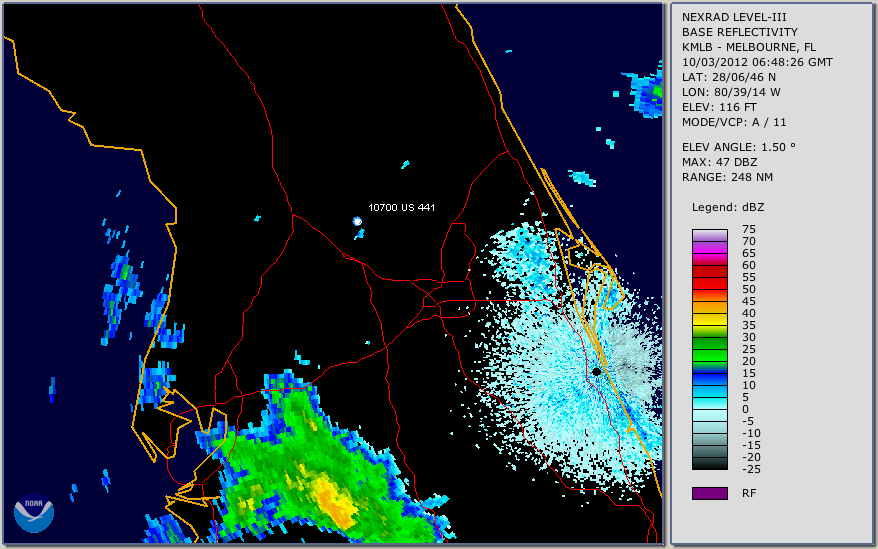Click 'BASE REFLECTIVITY' text
Viewport: 878px width, 549px height.
click(x=740, y=32)
